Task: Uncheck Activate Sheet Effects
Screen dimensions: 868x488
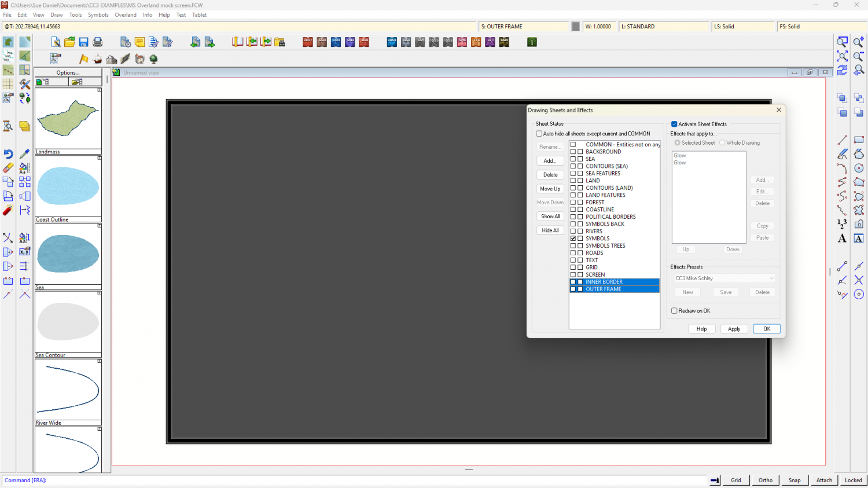Action: (674, 124)
